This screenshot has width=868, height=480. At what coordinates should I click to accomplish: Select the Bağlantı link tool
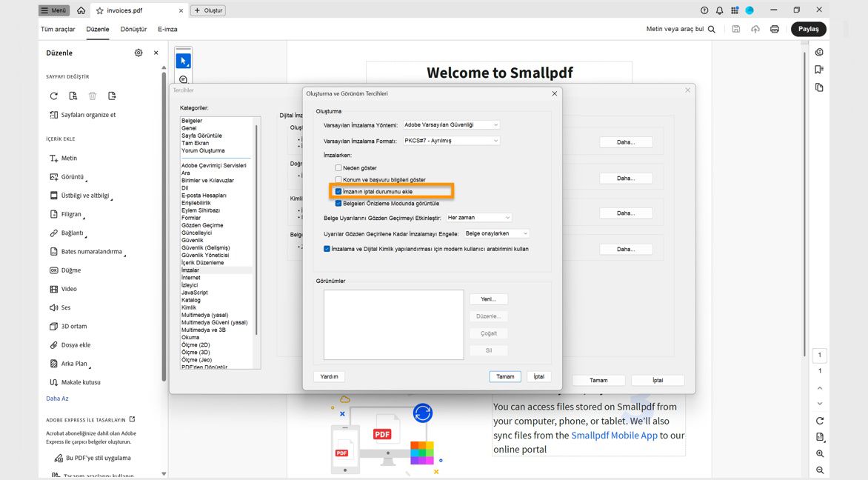click(67, 233)
